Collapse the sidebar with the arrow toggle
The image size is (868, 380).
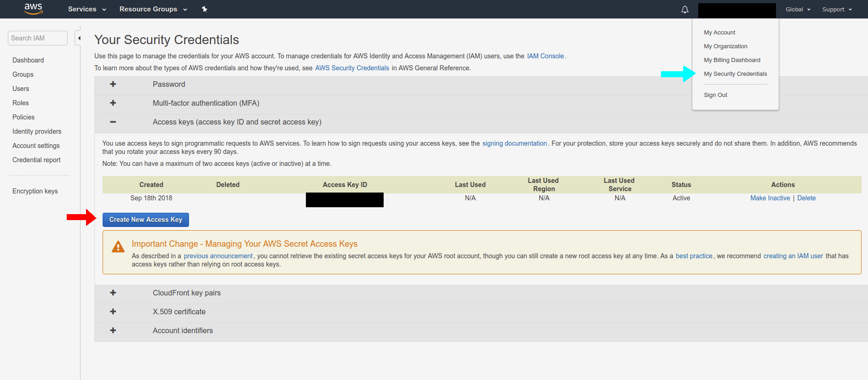coord(79,38)
